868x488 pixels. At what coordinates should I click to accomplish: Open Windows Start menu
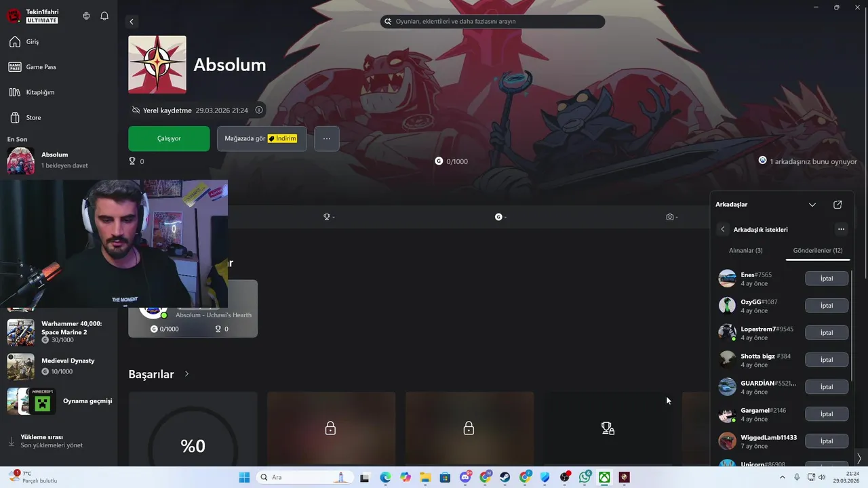(244, 477)
